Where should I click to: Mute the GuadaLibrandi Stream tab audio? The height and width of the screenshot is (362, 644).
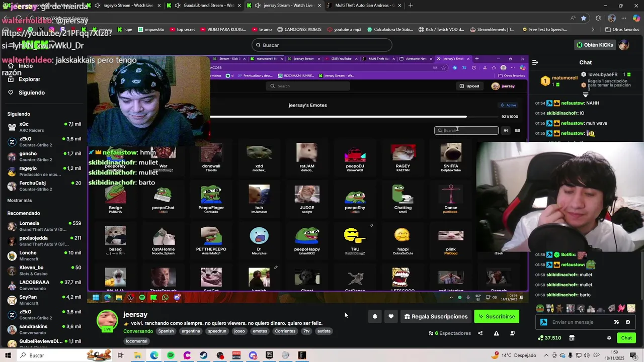pyautogui.click(x=177, y=6)
